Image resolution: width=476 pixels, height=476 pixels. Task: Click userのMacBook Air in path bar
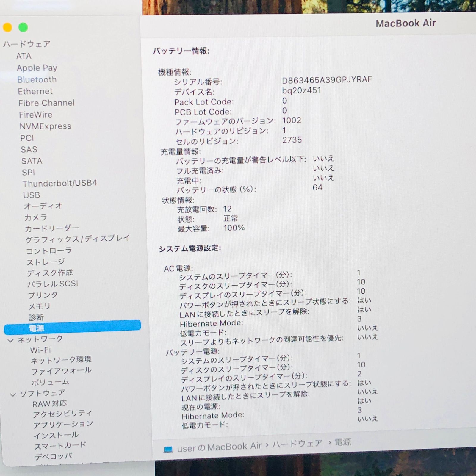point(219,447)
